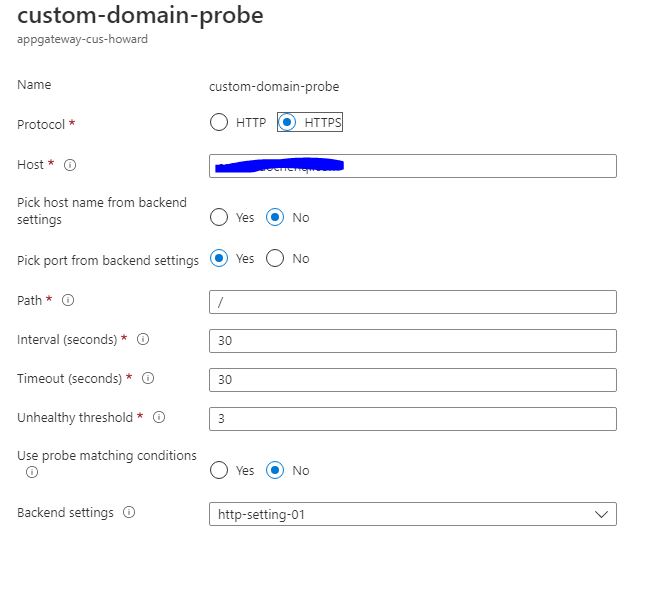Click the Unhealthy threshold input field
The image size is (667, 592).
tap(412, 419)
